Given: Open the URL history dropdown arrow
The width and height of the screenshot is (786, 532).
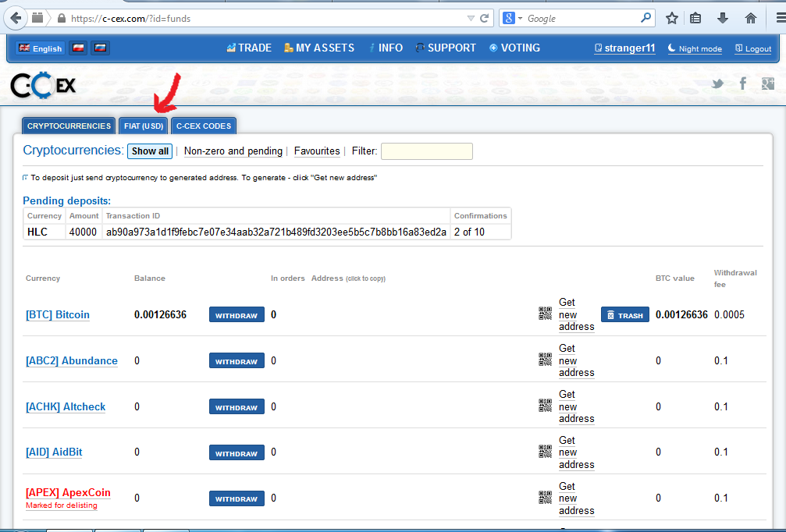Looking at the screenshot, I should pos(471,19).
